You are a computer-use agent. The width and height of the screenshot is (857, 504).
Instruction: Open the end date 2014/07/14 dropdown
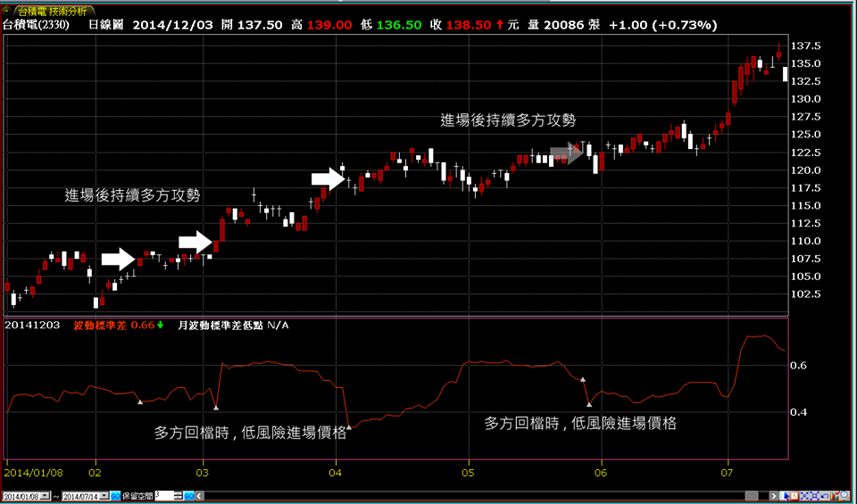click(x=104, y=496)
